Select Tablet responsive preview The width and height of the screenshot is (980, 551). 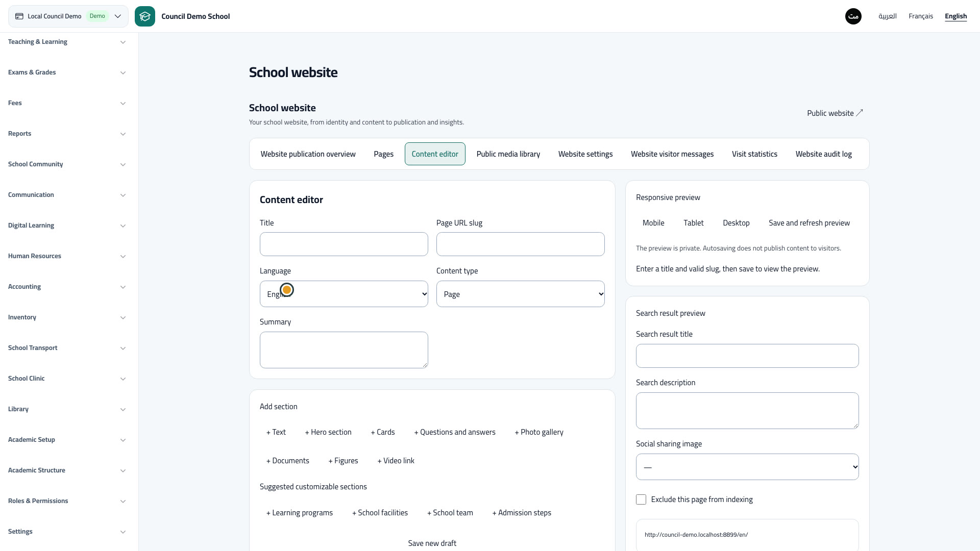(694, 223)
